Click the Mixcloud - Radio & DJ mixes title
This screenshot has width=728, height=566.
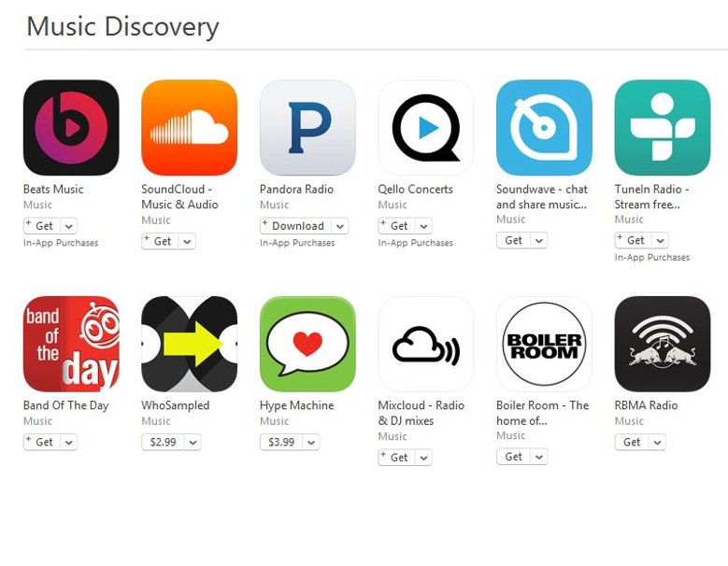(421, 413)
